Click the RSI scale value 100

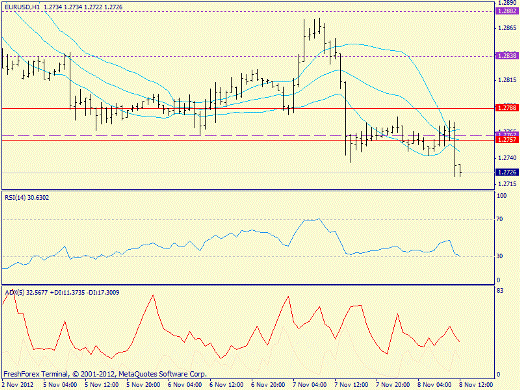point(502,196)
